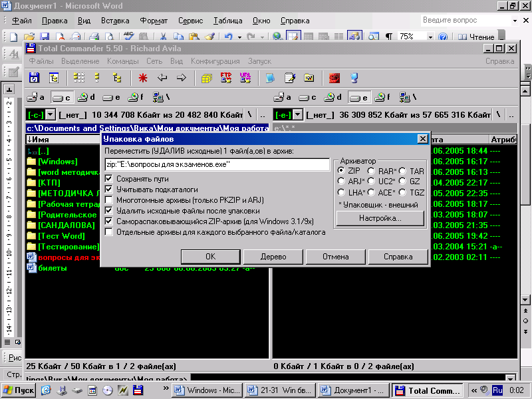The width and height of the screenshot is (532, 399).
Task: Click the 'Дерево' button
Action: 273,257
